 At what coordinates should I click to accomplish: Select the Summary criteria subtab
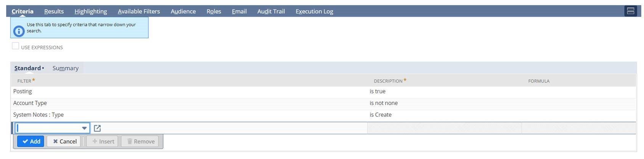coord(65,68)
